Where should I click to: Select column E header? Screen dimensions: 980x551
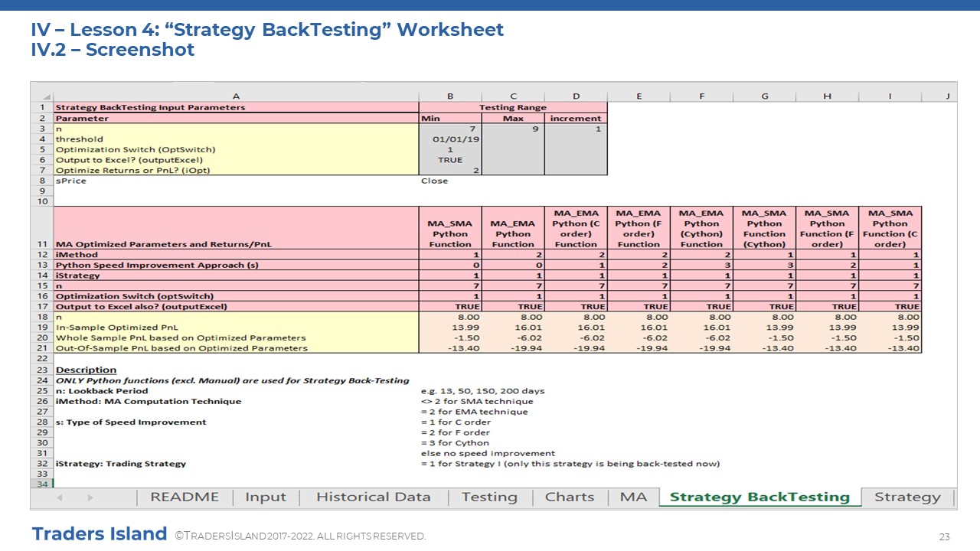pos(639,96)
